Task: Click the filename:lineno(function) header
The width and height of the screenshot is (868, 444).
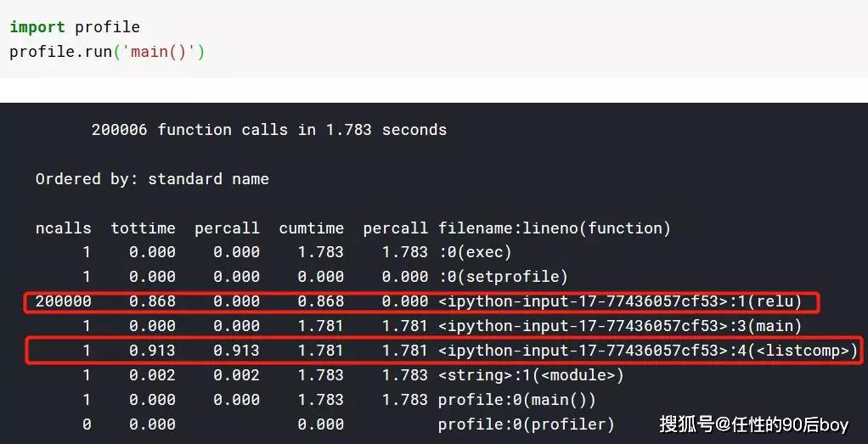Action: tap(554, 228)
